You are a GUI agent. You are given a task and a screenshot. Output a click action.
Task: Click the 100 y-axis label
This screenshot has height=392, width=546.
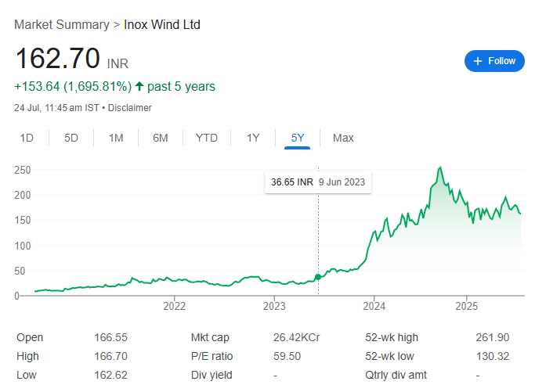coord(22,246)
